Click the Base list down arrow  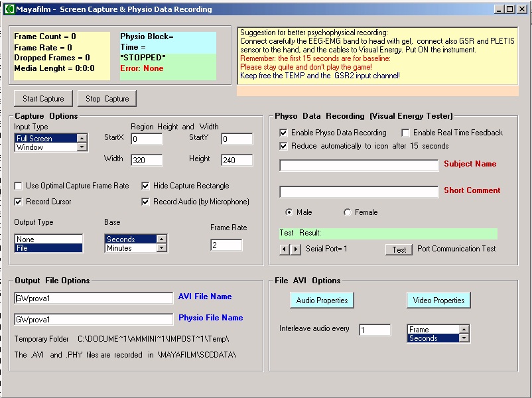(161, 247)
